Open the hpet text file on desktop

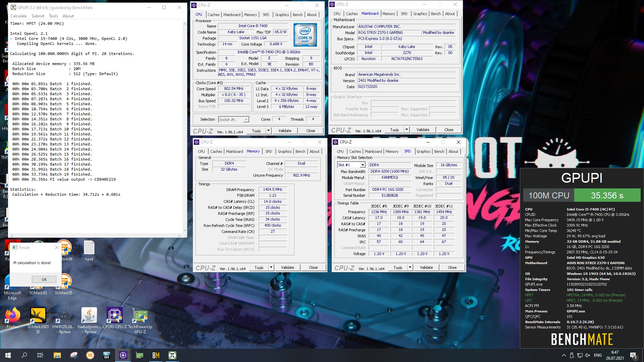[89, 251]
